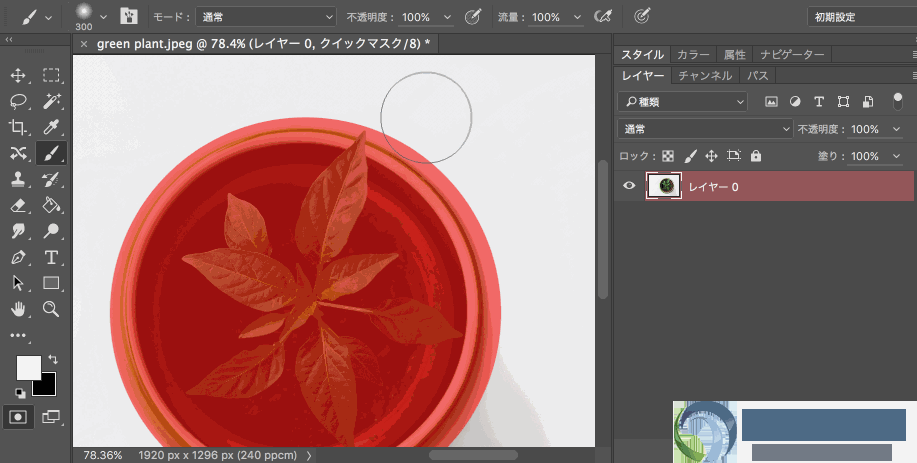The image size is (917, 463).
Task: Close the green plant.jpeg document
Action: pyautogui.click(x=84, y=44)
